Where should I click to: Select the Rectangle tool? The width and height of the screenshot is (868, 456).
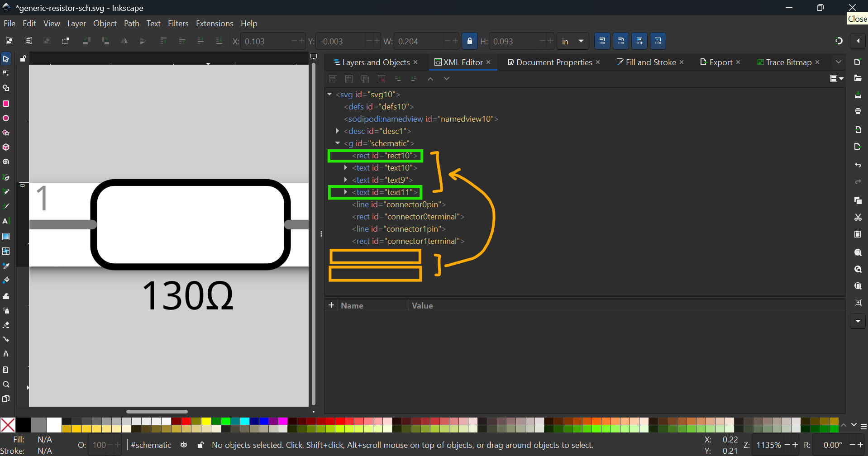[6, 104]
